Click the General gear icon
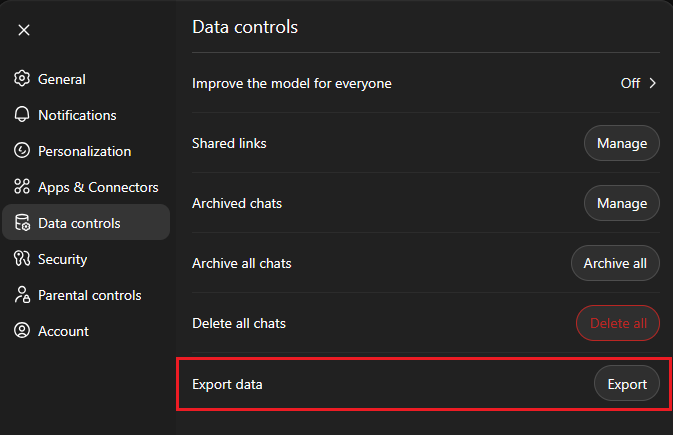This screenshot has height=435, width=673. [22, 79]
